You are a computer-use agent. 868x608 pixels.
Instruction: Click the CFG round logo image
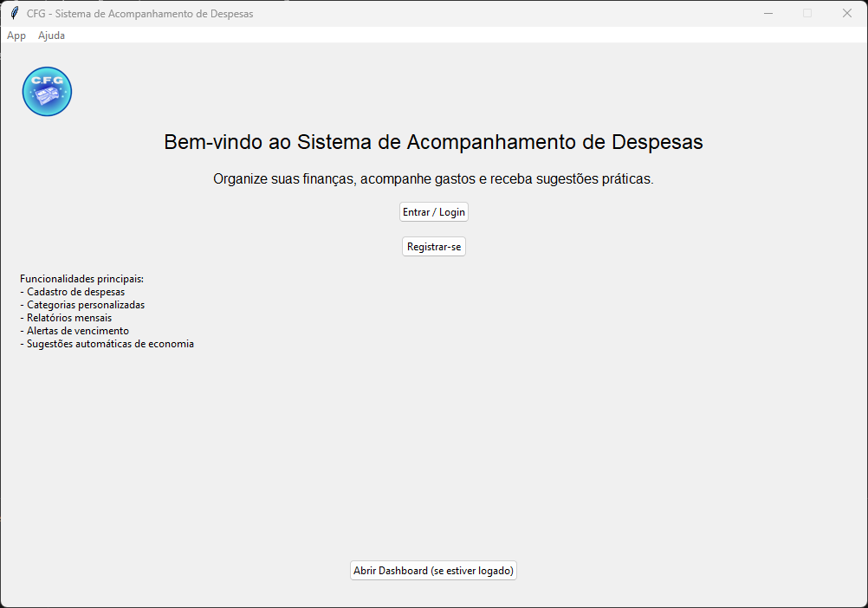pos(47,91)
